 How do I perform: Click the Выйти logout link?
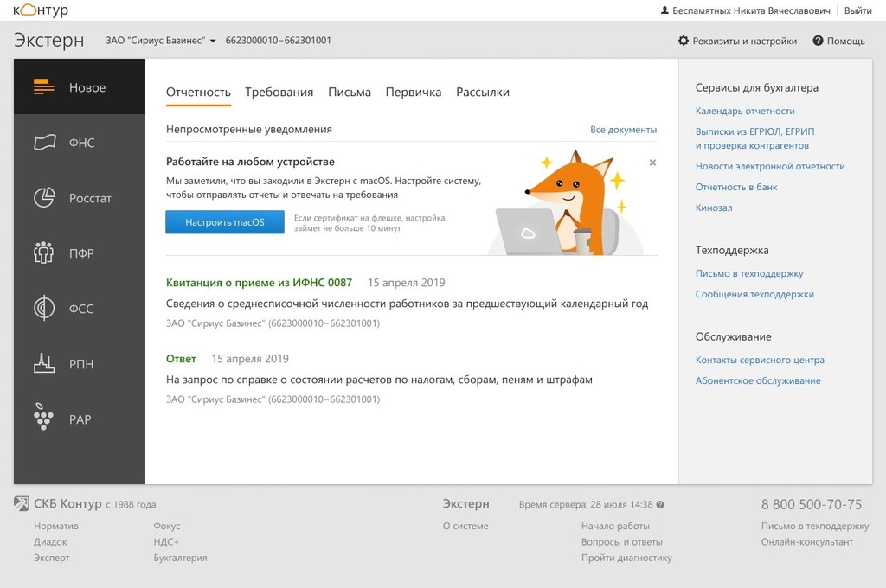tap(857, 10)
